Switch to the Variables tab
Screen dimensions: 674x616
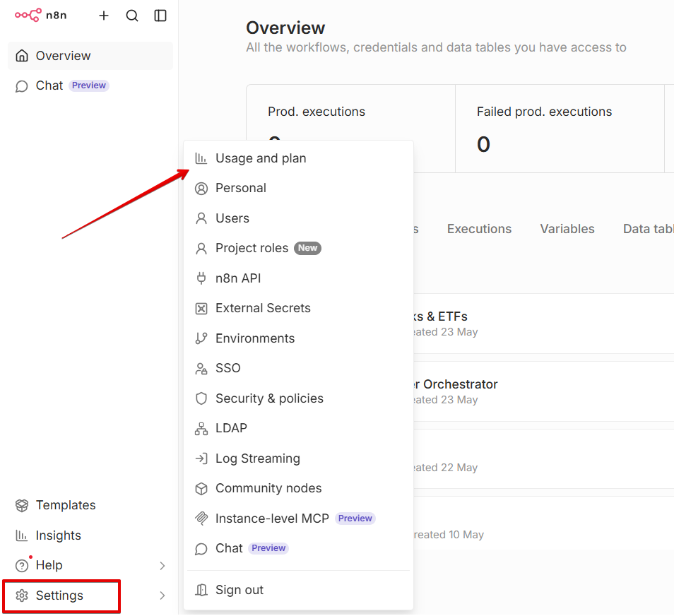tap(567, 229)
